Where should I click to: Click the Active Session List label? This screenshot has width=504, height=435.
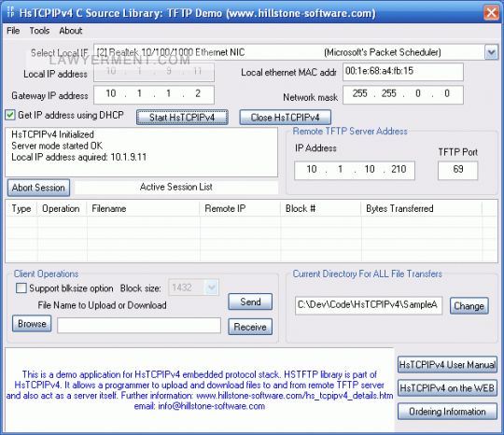[x=176, y=187]
